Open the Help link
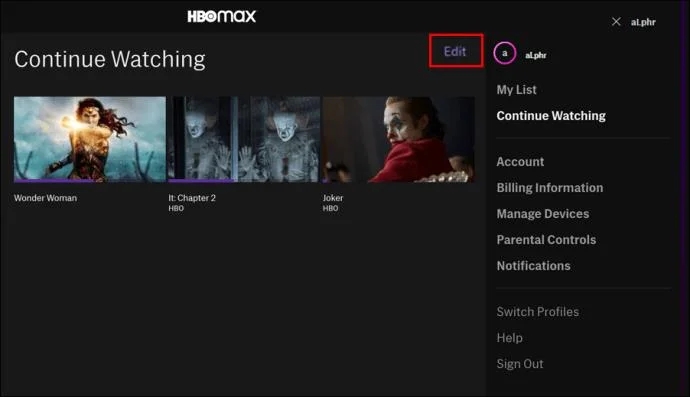The width and height of the screenshot is (690, 397). pos(510,338)
